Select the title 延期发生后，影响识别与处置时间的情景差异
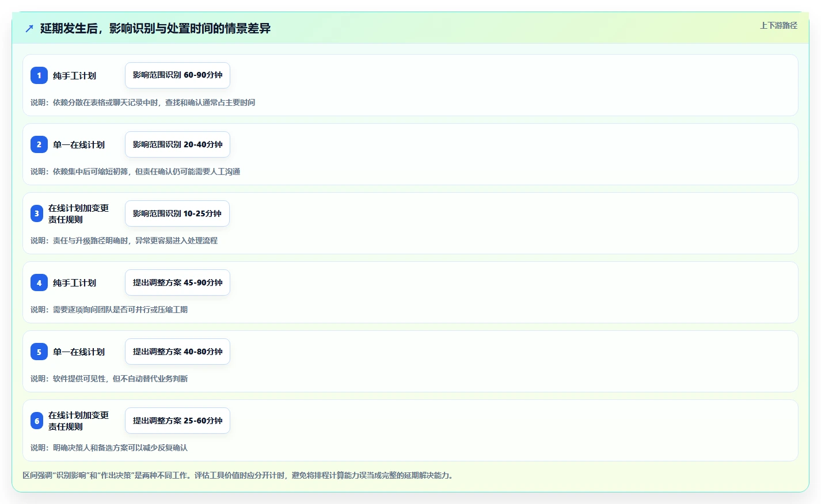The image size is (821, 504). coord(155,28)
